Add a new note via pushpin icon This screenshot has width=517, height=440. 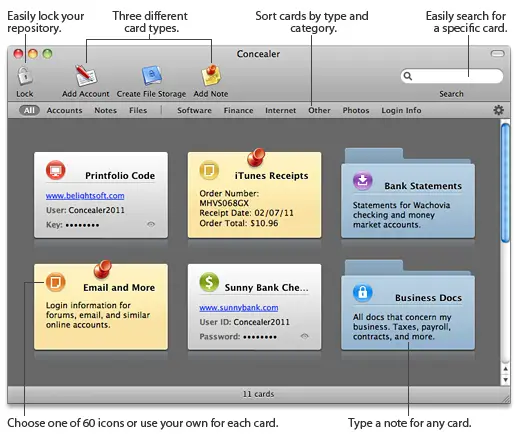pos(211,75)
